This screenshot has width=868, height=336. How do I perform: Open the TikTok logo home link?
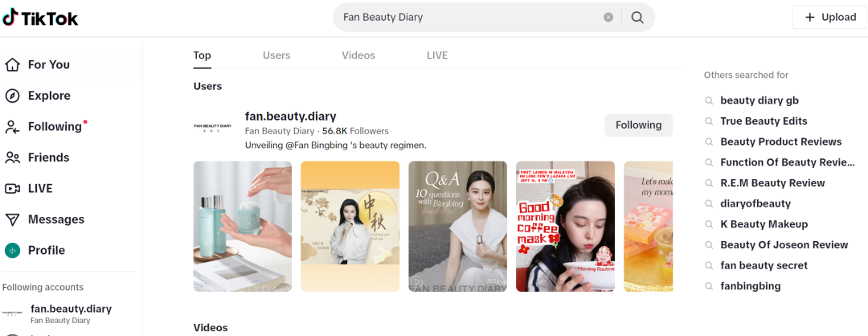point(40,18)
